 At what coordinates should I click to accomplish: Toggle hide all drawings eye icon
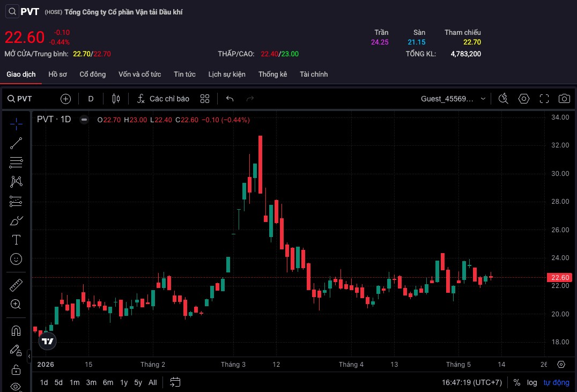pos(16,387)
